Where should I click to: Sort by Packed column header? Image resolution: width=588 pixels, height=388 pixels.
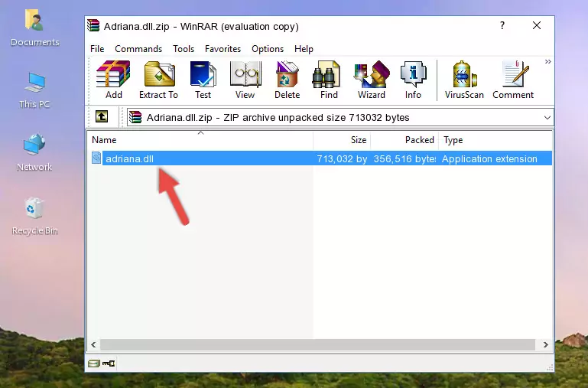click(x=404, y=140)
